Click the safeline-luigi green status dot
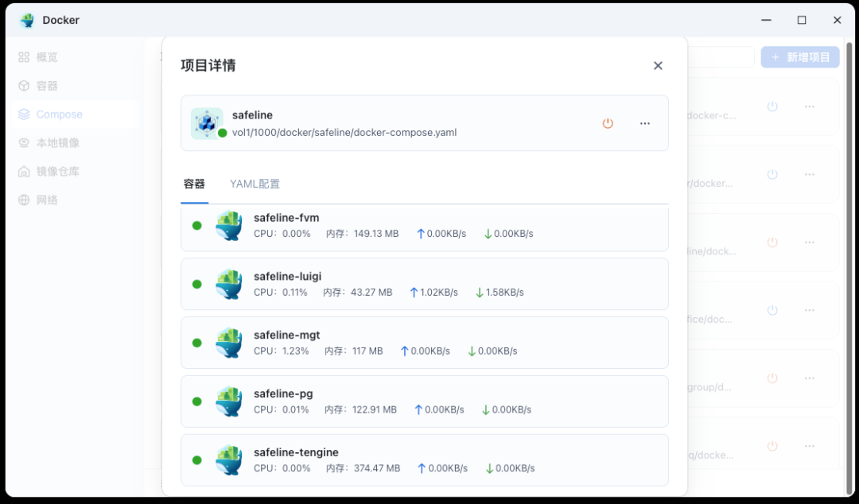 coord(197,285)
